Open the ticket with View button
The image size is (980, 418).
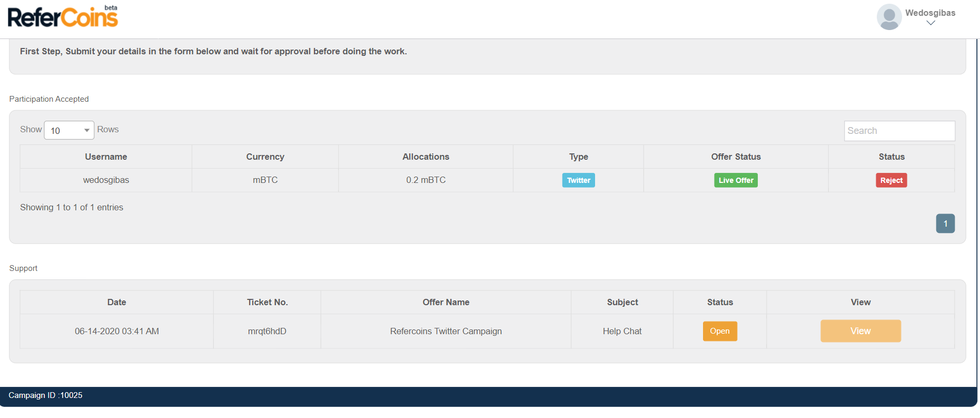coord(860,331)
